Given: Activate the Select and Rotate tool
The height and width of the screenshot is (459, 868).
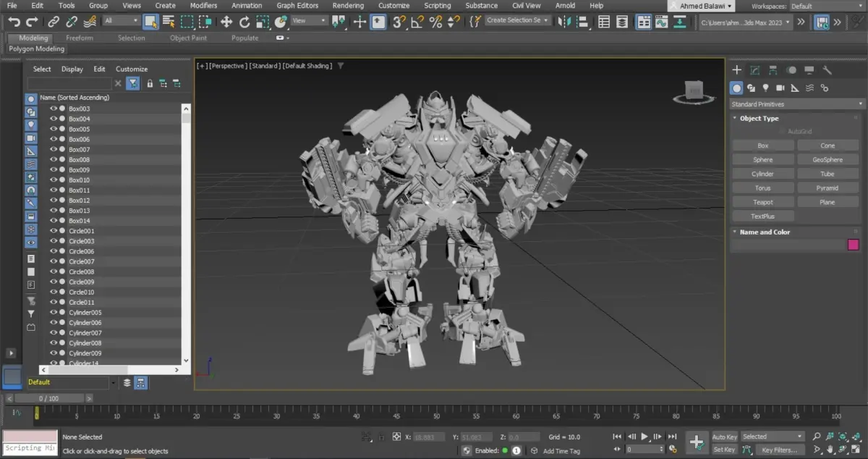Looking at the screenshot, I should tap(244, 22).
